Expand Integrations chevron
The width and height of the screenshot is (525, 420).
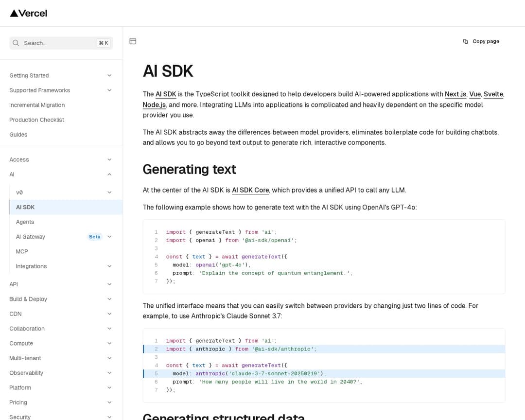[x=109, y=266]
